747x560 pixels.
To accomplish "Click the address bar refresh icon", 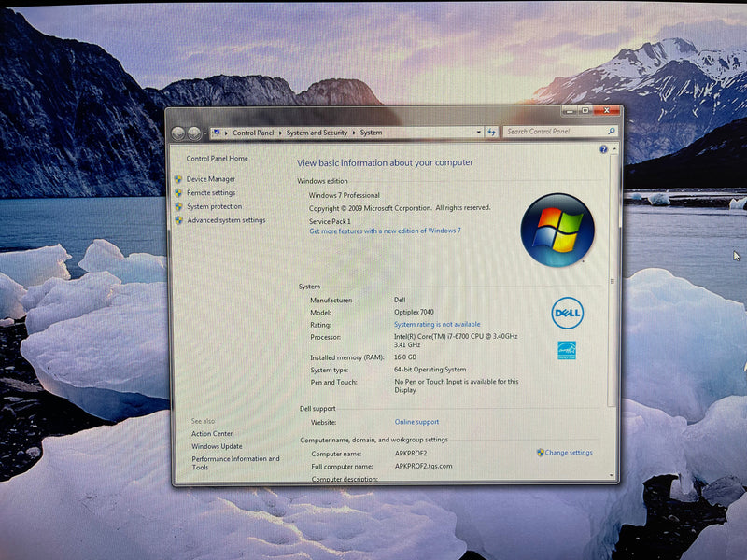I will click(491, 133).
